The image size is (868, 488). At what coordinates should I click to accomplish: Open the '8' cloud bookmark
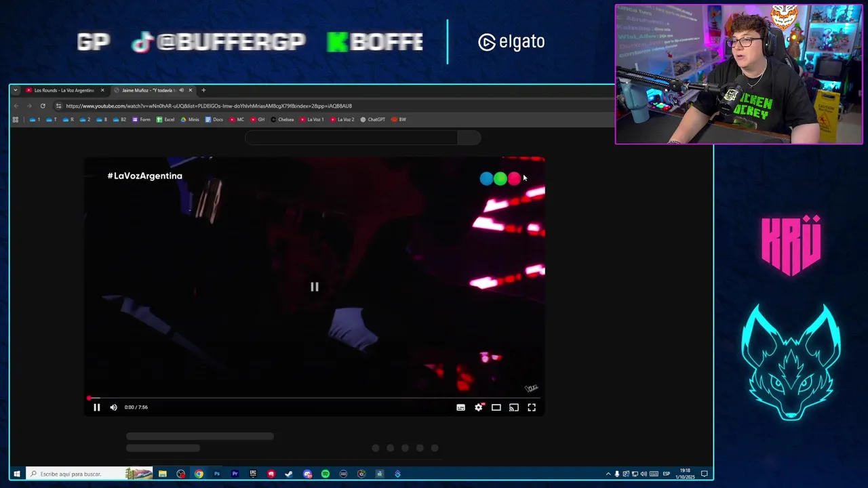click(102, 119)
